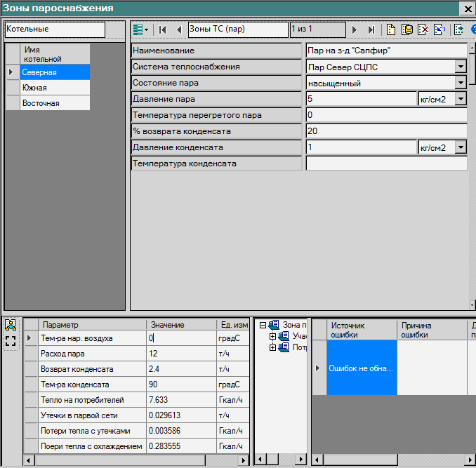Open the Давление пара unit dropdown

click(x=461, y=99)
